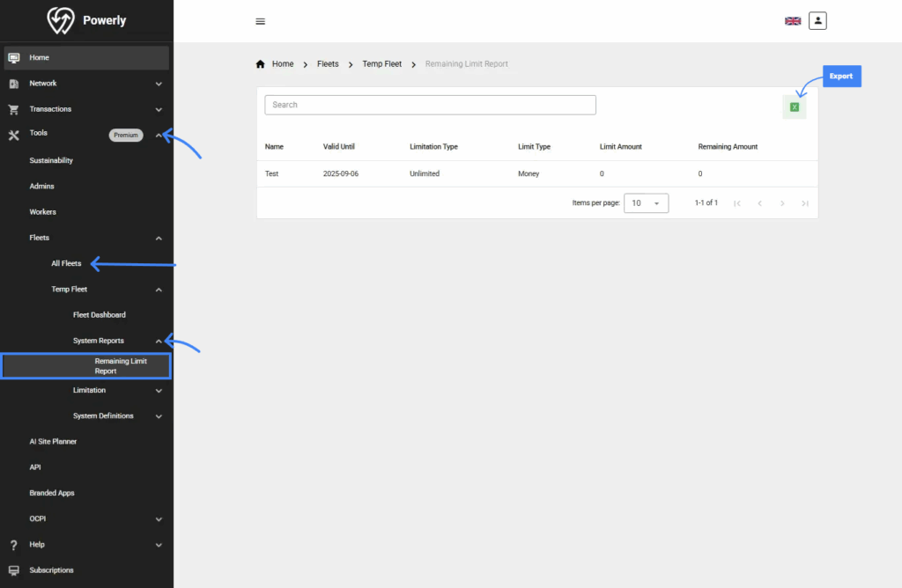Click the Help question mark icon
Screen dimensions: 902x588
click(13, 546)
